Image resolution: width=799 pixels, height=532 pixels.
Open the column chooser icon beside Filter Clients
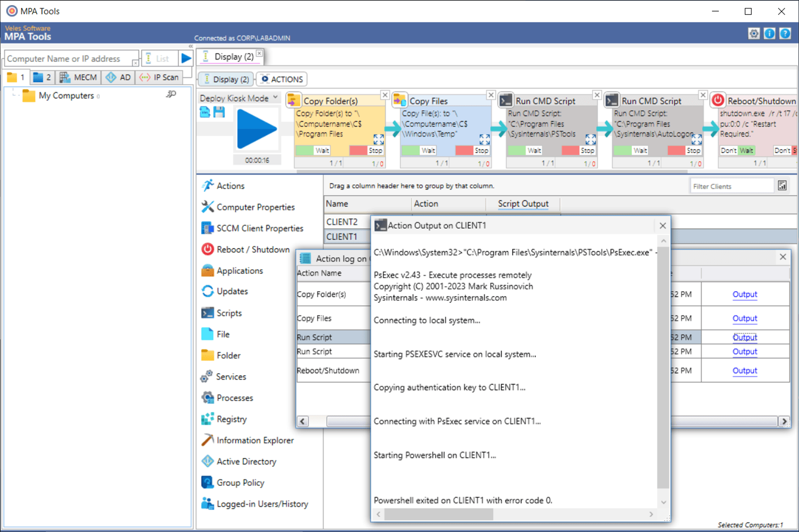[x=782, y=186]
